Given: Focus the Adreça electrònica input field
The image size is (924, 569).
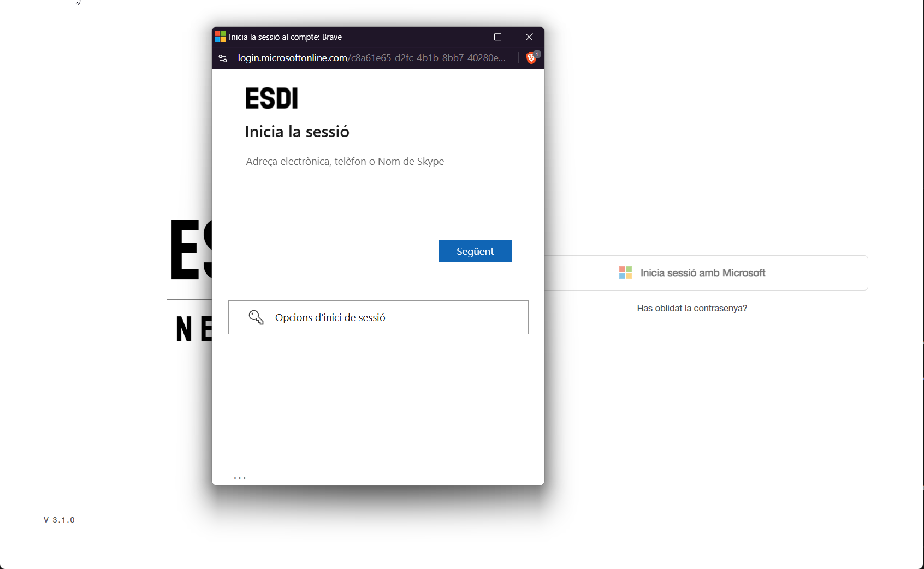Looking at the screenshot, I should (378, 162).
